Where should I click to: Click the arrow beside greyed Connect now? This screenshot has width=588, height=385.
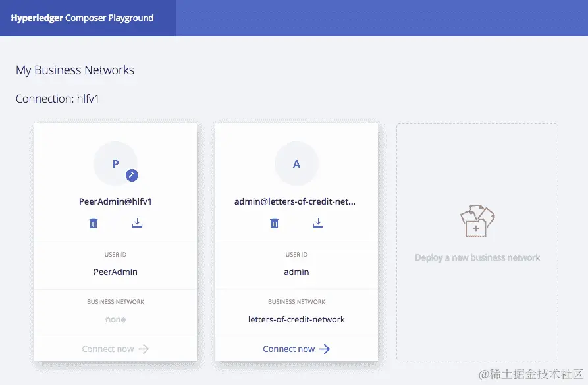[144, 349]
